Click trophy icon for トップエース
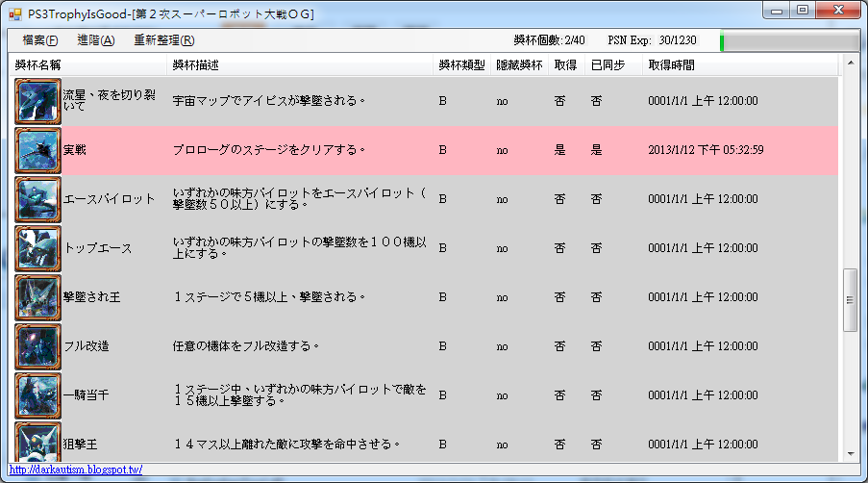This screenshot has width=868, height=483. click(37, 248)
